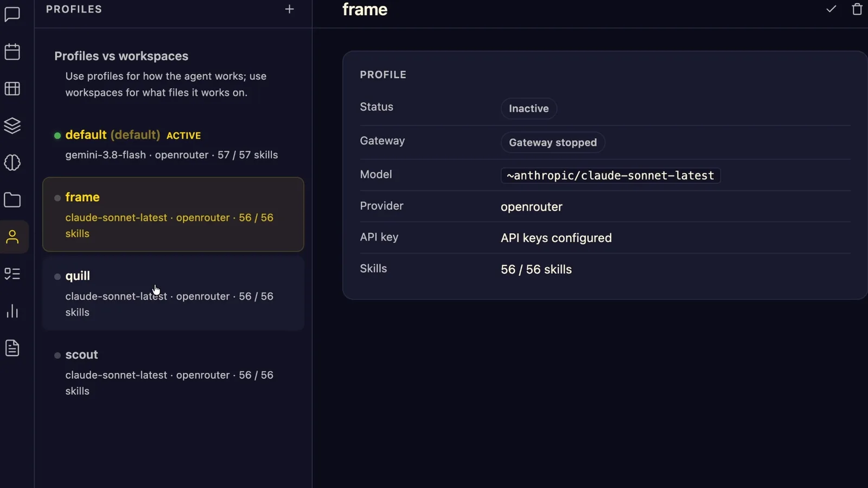Select the scout profile card
The width and height of the screenshot is (868, 488).
click(x=173, y=372)
